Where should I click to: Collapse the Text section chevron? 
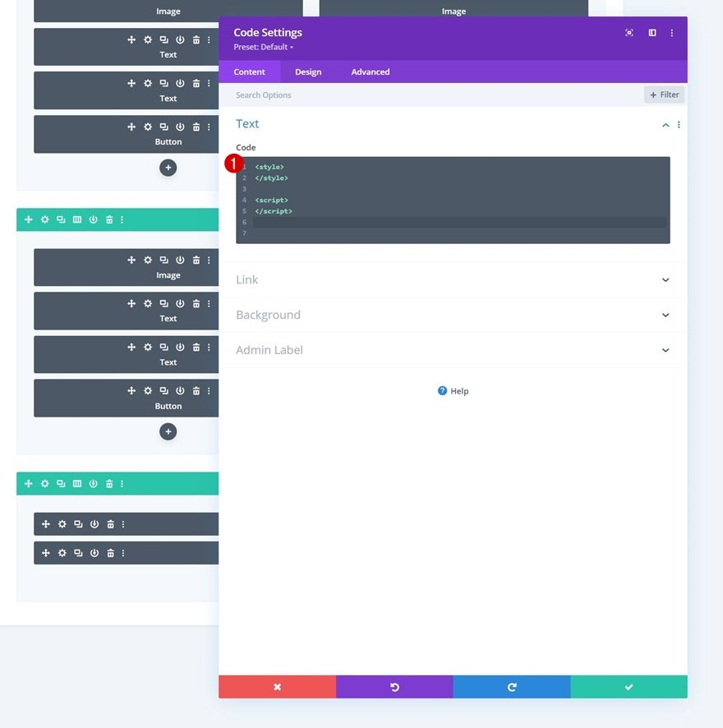click(x=665, y=125)
